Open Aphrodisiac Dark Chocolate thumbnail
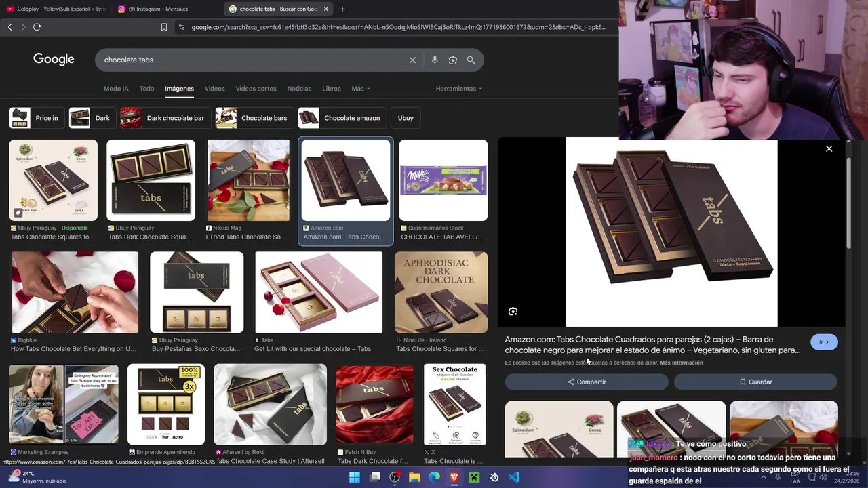 441,292
